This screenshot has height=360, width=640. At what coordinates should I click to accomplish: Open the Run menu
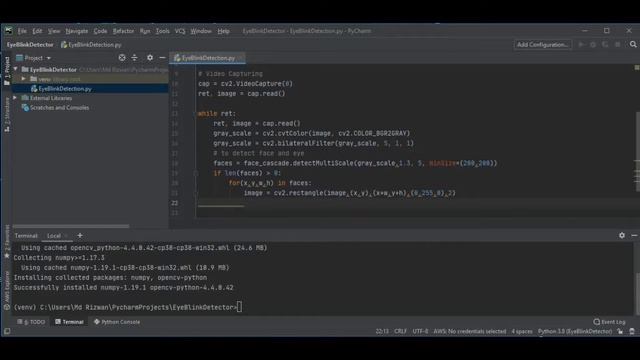click(x=145, y=31)
